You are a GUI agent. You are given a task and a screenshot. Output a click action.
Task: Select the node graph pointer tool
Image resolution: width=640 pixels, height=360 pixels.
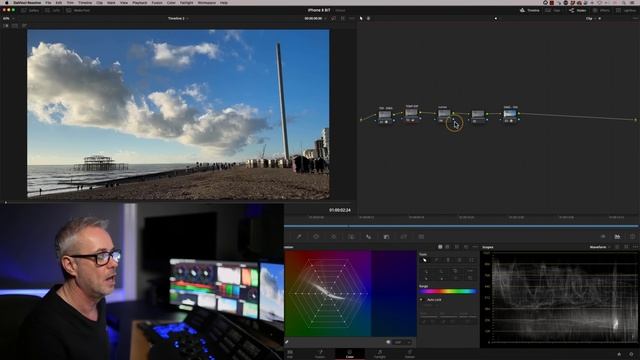click(361, 18)
